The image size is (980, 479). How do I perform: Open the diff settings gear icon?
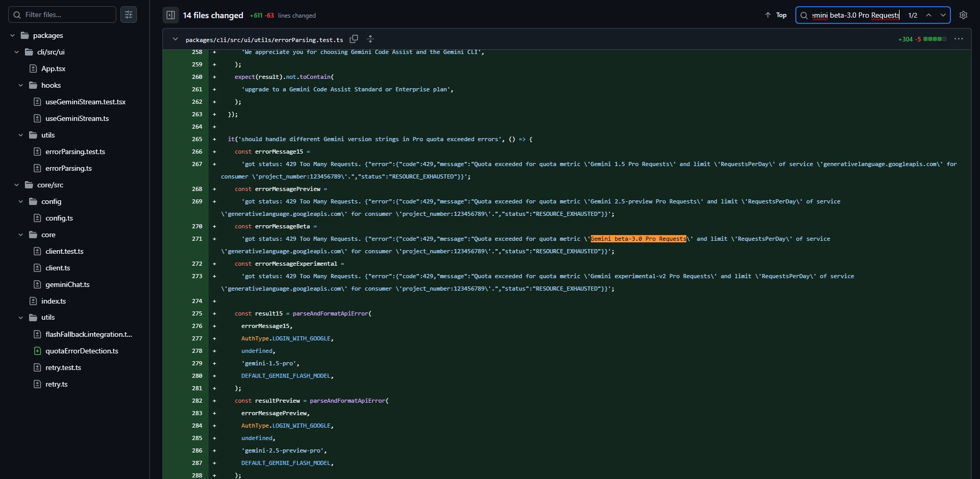coord(963,15)
